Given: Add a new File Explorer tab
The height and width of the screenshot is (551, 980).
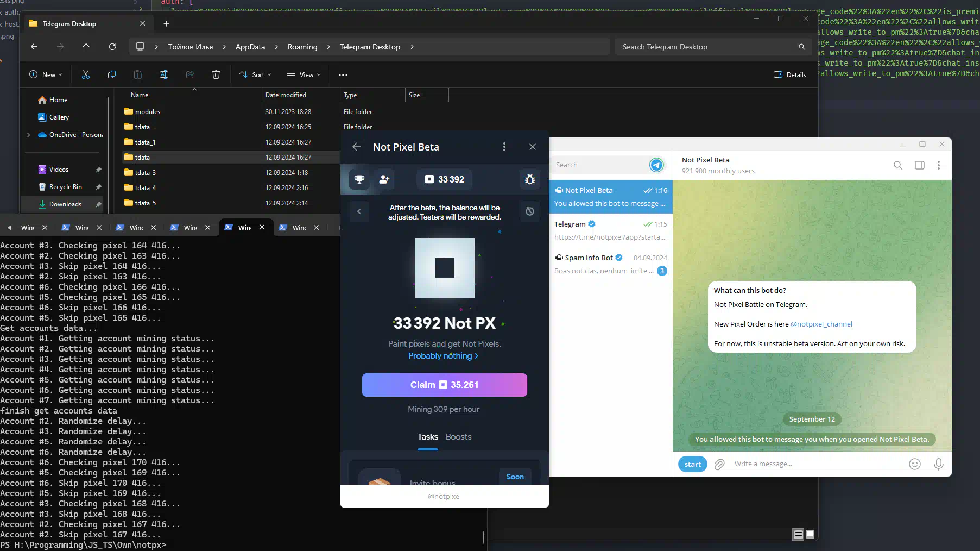Looking at the screenshot, I should [x=167, y=23].
